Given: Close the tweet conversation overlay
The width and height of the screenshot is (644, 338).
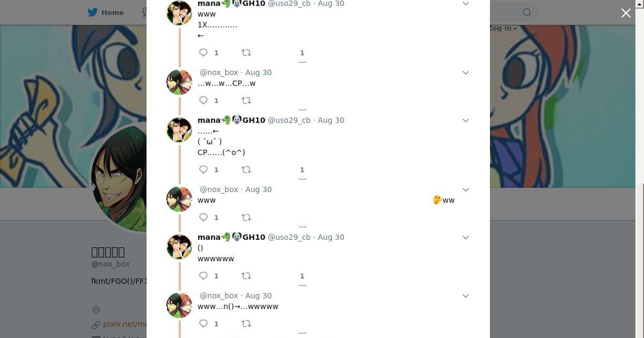Looking at the screenshot, I should [x=626, y=13].
